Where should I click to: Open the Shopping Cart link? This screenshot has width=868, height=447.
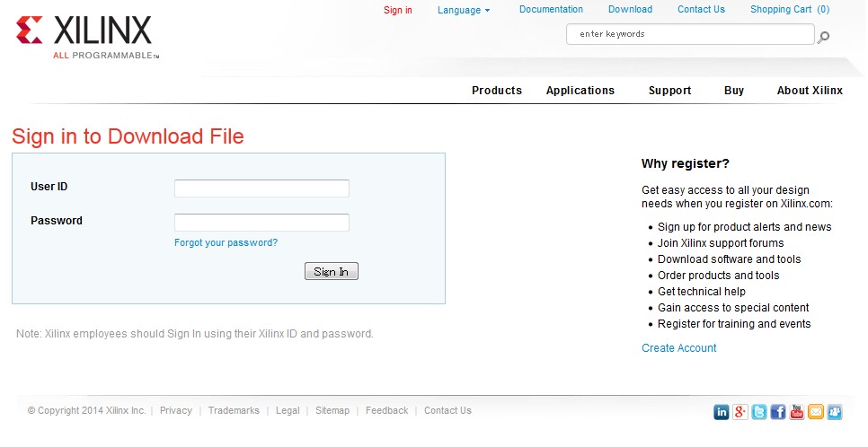tap(789, 10)
